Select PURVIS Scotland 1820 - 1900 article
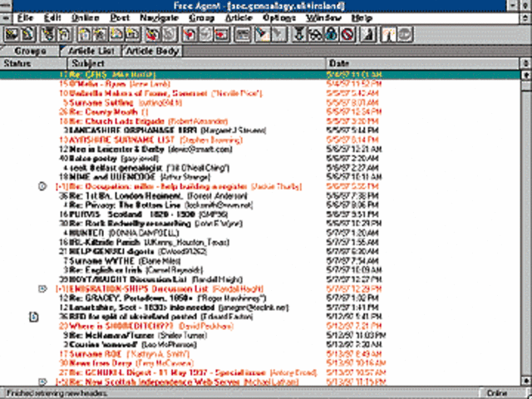This screenshot has width=532, height=399. tap(260, 214)
